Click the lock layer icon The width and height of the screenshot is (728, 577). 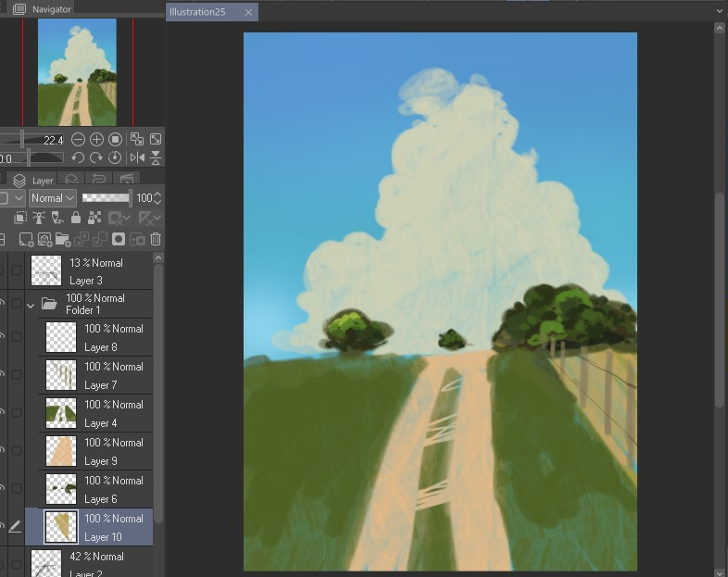(x=76, y=219)
